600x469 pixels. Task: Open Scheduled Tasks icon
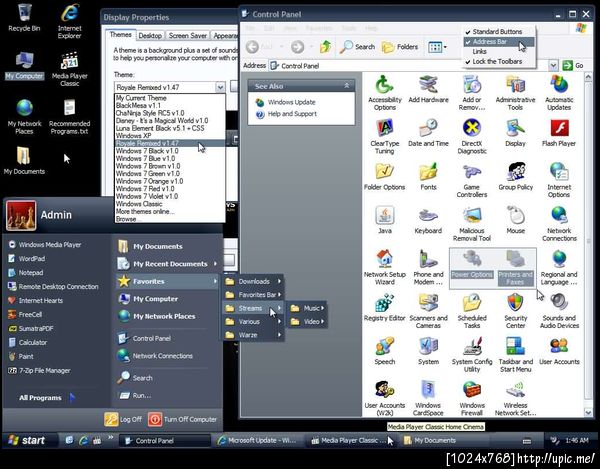(x=471, y=311)
